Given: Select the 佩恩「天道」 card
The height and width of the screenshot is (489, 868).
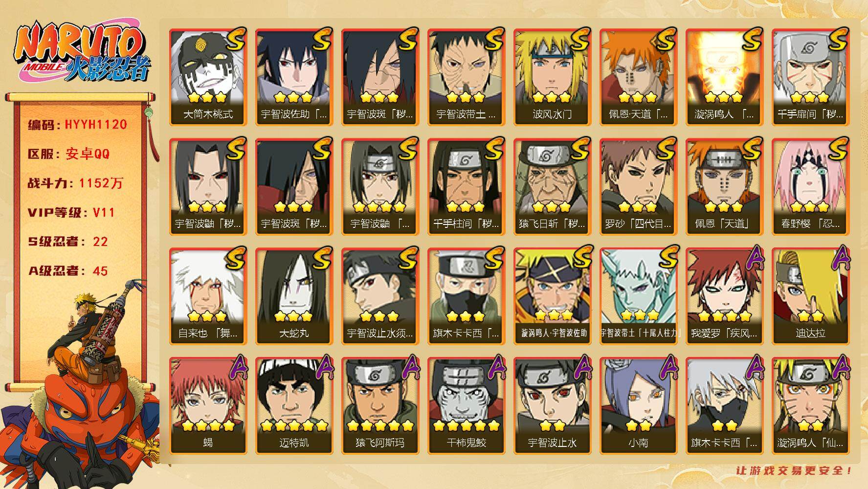Looking at the screenshot, I should 724,186.
